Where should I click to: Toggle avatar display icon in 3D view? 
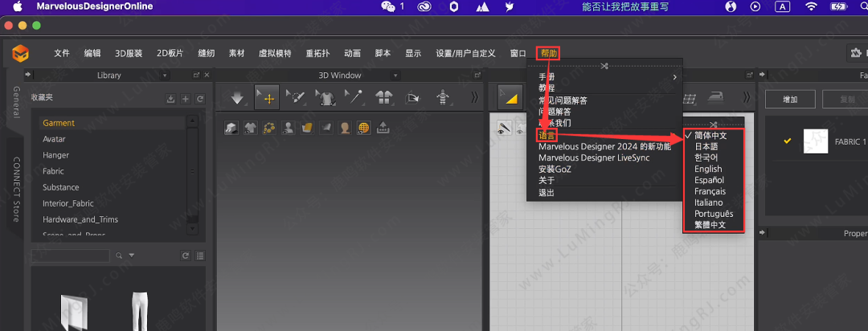click(288, 128)
